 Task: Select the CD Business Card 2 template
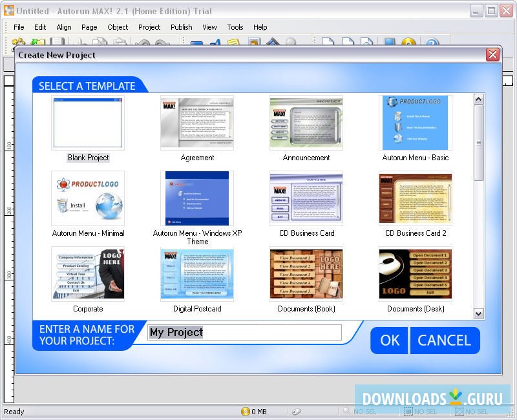pos(416,198)
